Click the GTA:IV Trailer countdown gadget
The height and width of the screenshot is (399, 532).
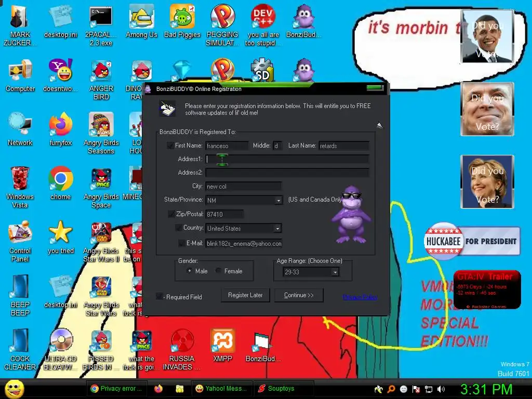tap(487, 290)
